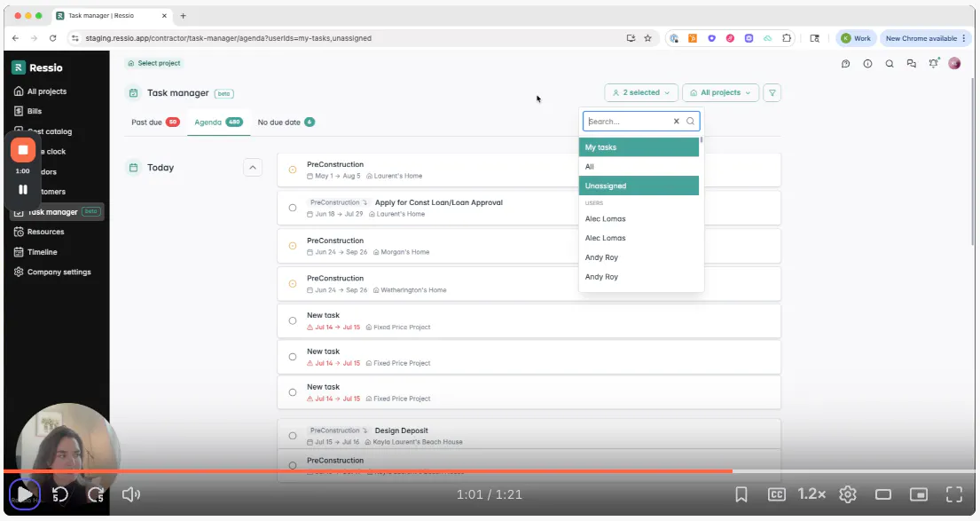Switch to the Past due tab
This screenshot has height=521, width=980.
pyautogui.click(x=155, y=122)
